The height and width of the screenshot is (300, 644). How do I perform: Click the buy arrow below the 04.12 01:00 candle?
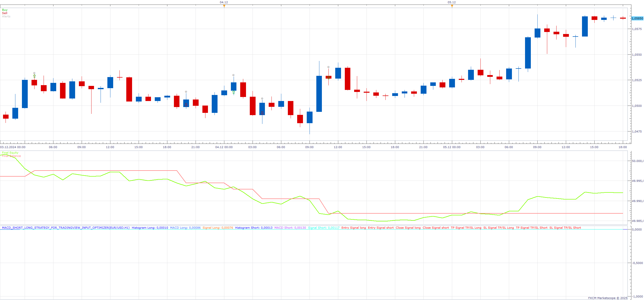pyautogui.click(x=234, y=92)
